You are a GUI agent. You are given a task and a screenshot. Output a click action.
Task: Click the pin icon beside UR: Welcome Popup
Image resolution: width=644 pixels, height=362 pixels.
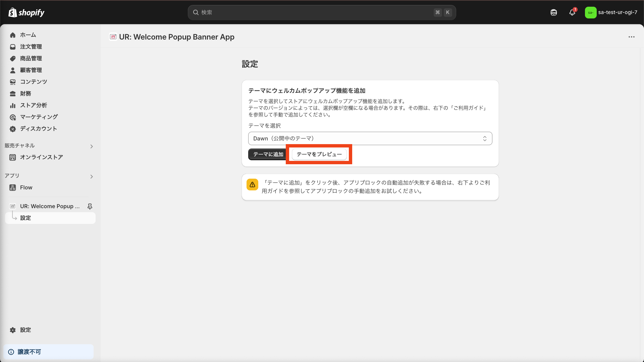[x=90, y=206]
